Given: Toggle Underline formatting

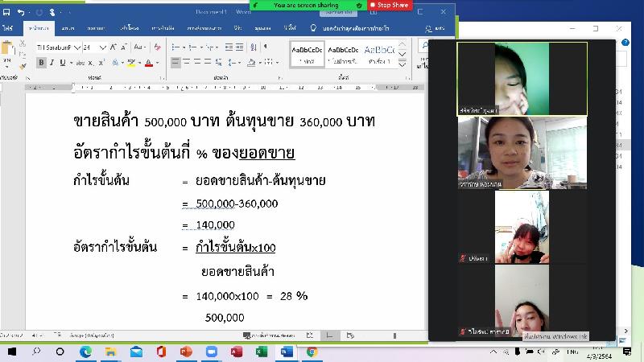Looking at the screenshot, I should coord(62,63).
